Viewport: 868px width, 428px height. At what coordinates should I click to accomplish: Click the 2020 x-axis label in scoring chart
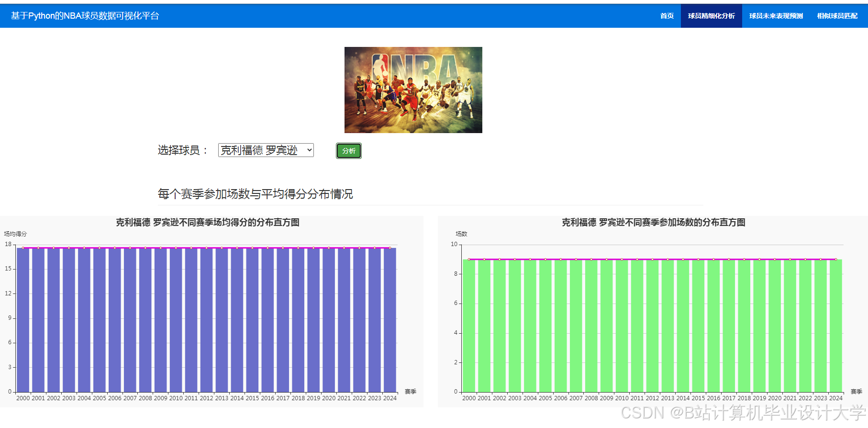tap(329, 398)
